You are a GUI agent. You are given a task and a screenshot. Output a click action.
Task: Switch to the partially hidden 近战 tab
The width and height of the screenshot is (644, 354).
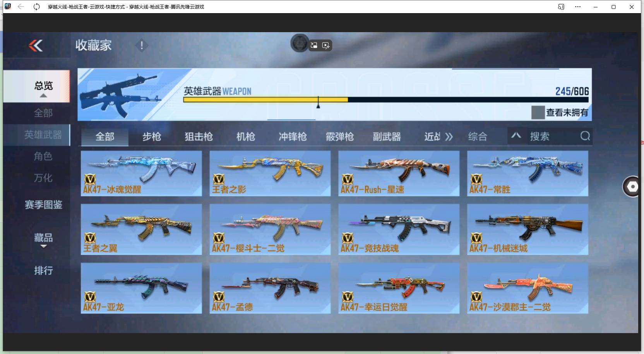pos(432,137)
